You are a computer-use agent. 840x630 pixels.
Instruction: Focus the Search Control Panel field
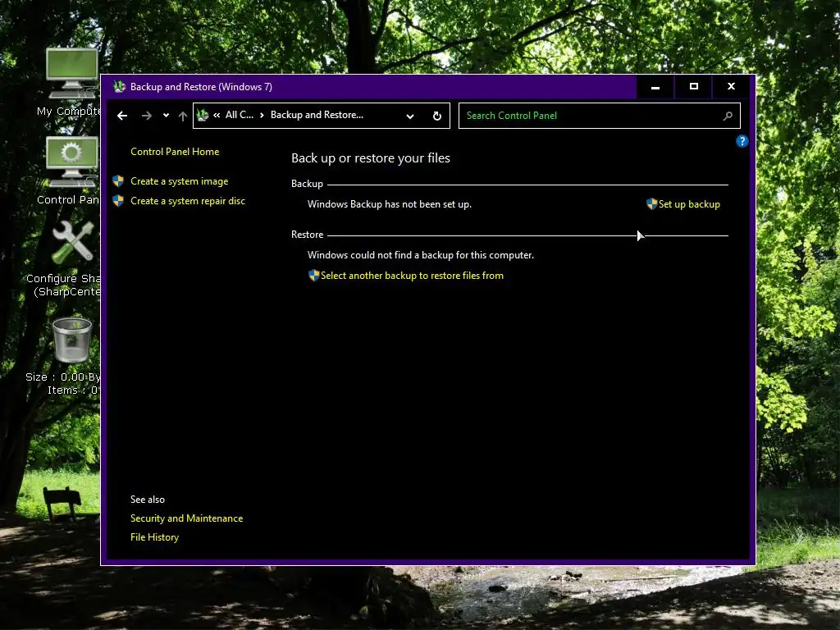599,116
